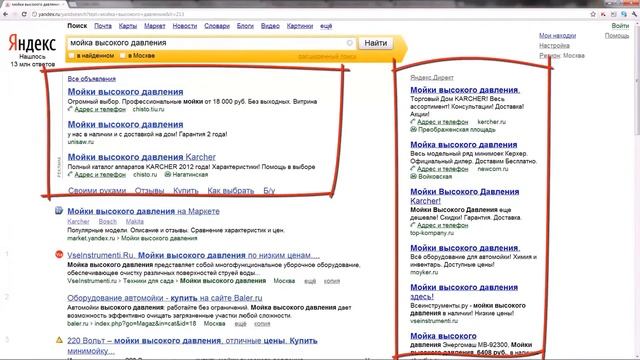Bookmark this page with the star icon
This screenshot has height=360, width=640.
point(593,14)
